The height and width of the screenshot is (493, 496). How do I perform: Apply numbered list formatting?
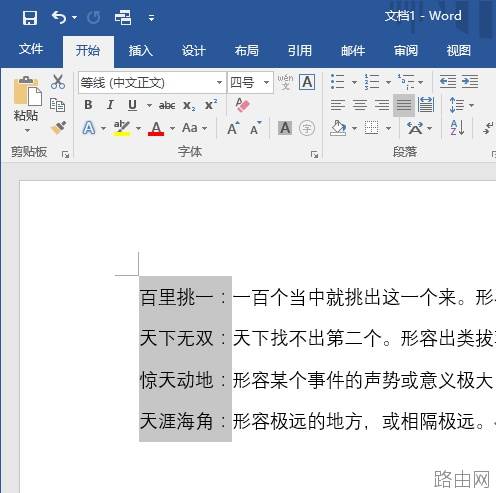pyautogui.click(x=372, y=82)
